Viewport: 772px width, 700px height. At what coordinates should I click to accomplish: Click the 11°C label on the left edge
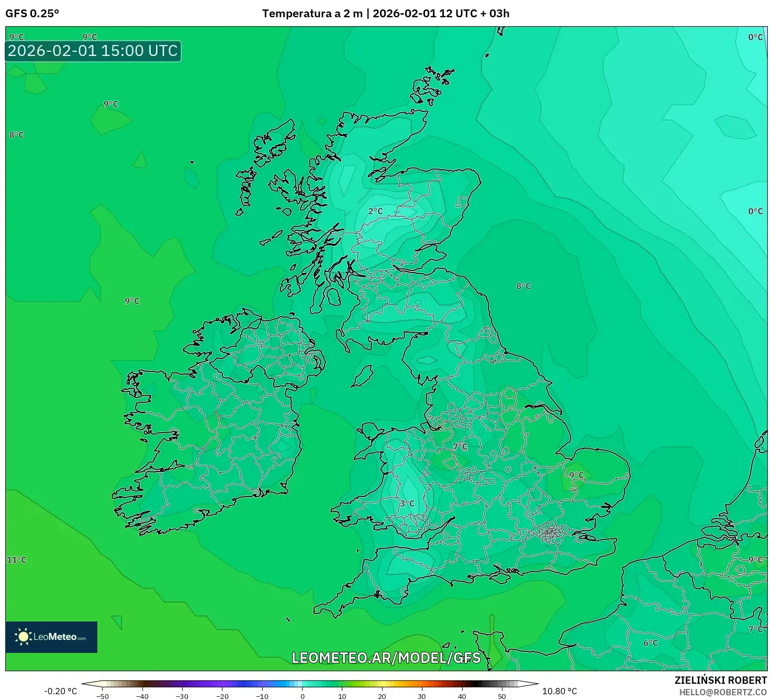coord(16,561)
